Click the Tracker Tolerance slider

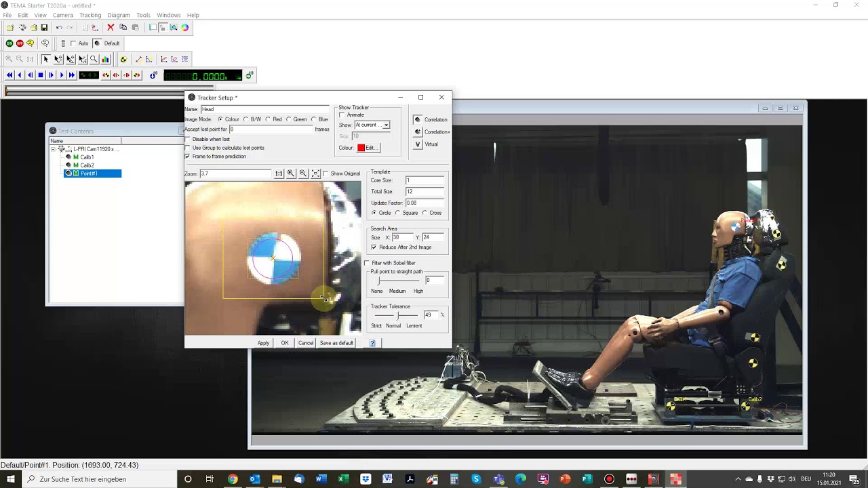396,315
